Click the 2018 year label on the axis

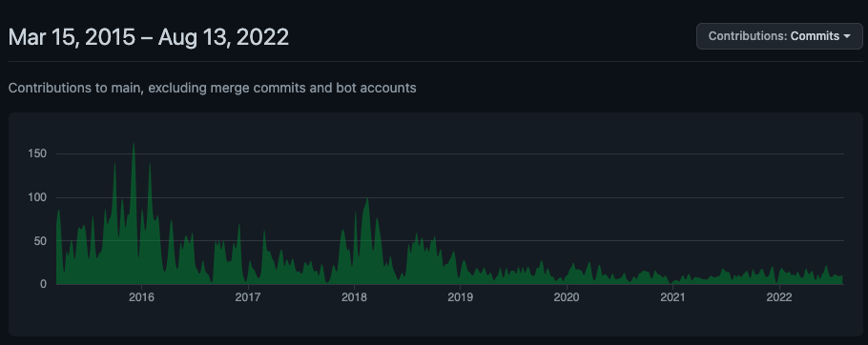(354, 297)
